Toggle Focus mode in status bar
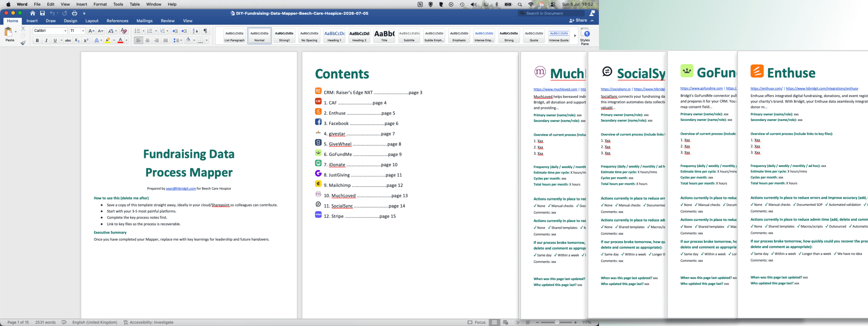 (x=477, y=322)
